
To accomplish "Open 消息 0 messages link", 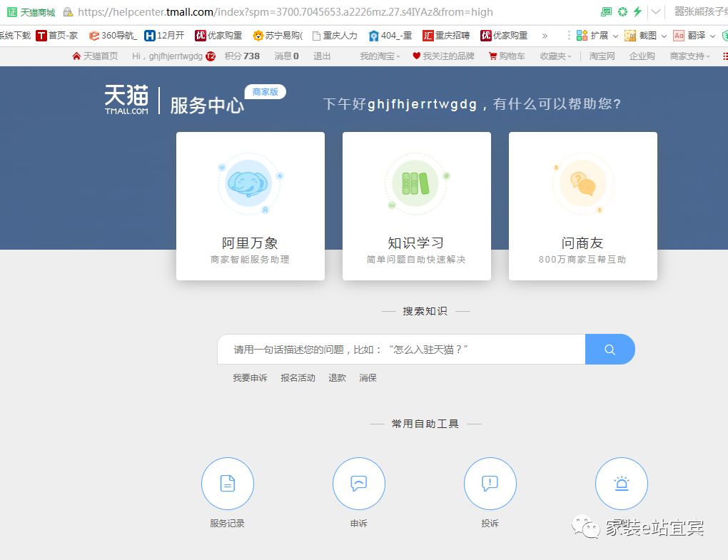I will 286,56.
